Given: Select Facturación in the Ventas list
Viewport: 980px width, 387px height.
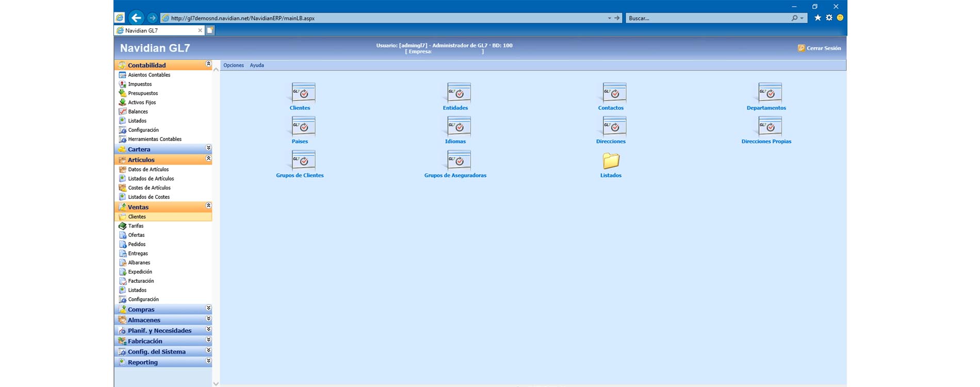Looking at the screenshot, I should [141, 281].
